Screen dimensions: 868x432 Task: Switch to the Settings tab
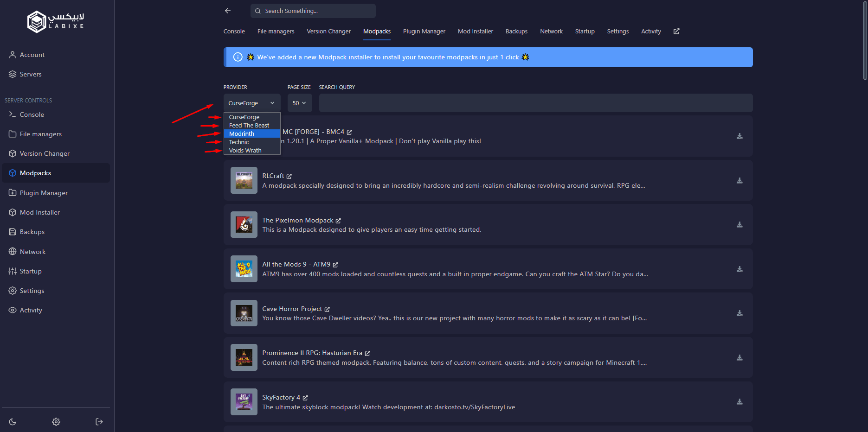618,32
